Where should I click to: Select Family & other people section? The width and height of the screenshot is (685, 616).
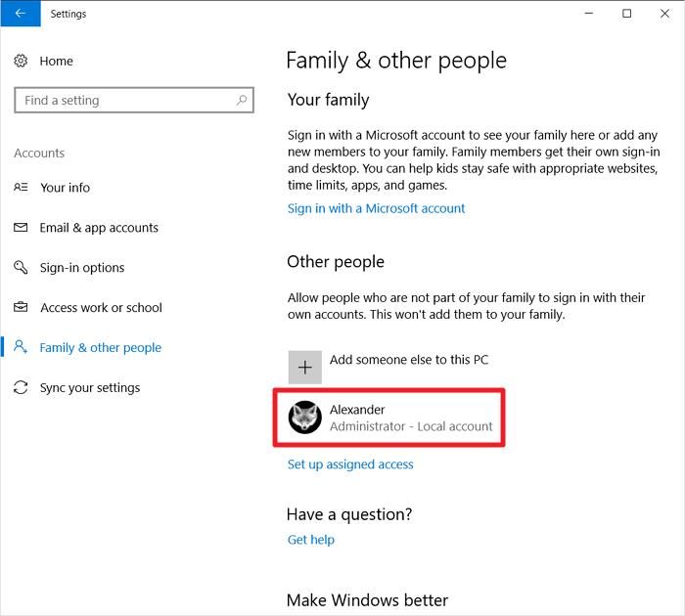(100, 348)
